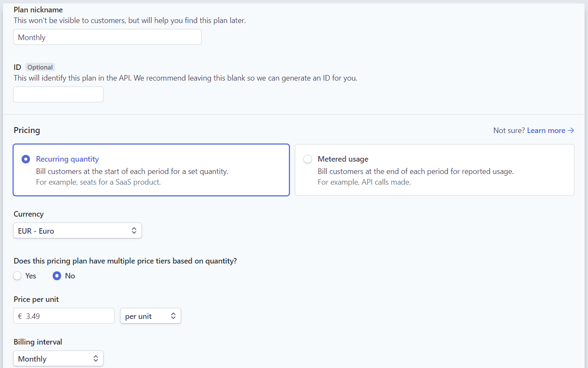Image resolution: width=588 pixels, height=368 pixels.
Task: Click the Metered usage description card
Action: click(x=434, y=170)
